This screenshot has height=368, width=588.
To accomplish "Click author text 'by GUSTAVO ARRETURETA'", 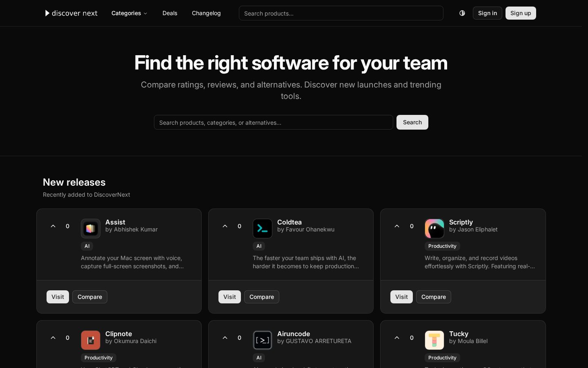I will pyautogui.click(x=314, y=341).
